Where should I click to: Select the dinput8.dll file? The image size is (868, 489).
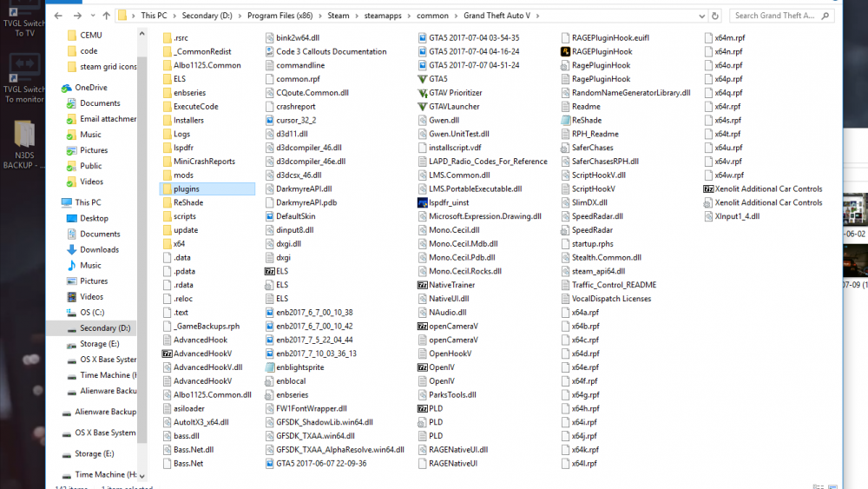click(x=289, y=230)
